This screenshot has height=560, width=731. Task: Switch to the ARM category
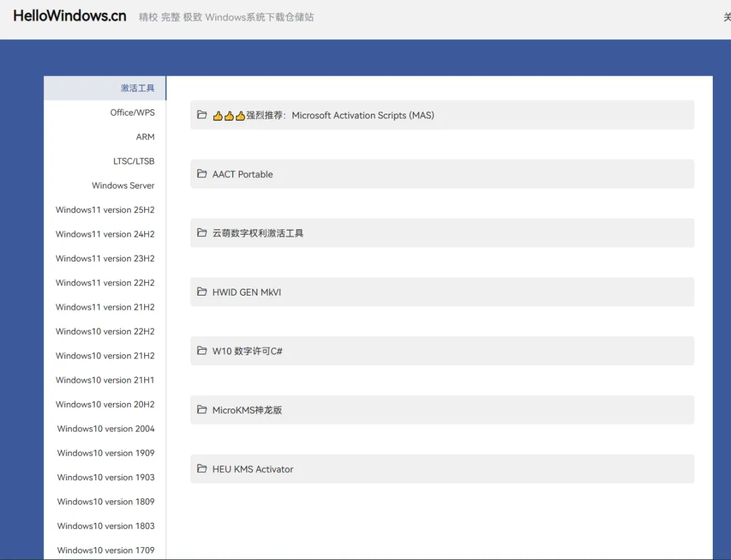(105, 137)
